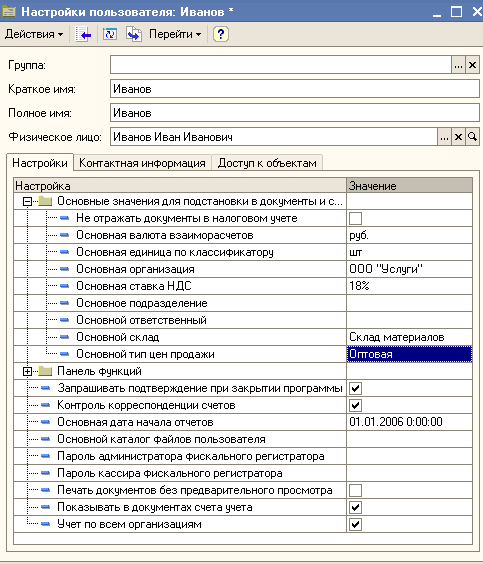Screen dimensions: 483x564
Task: Maximize the Настройки пользователя window
Action: [x=456, y=12]
